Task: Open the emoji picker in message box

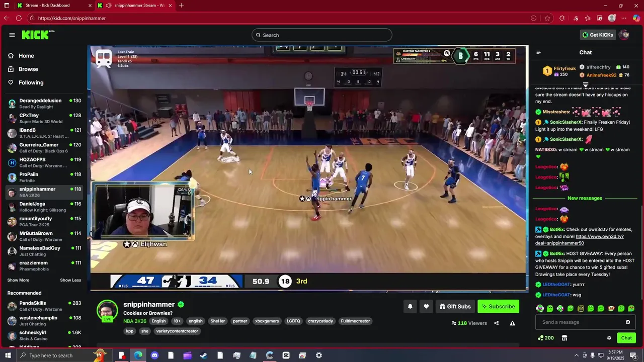Action: pyautogui.click(x=627, y=322)
